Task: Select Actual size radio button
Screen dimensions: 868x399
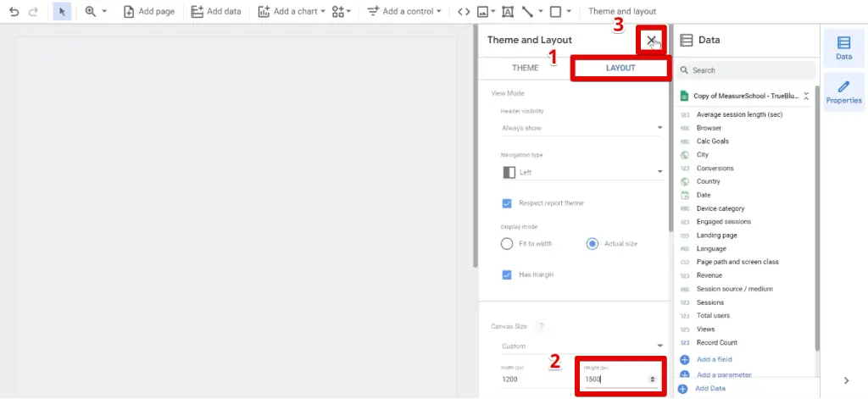Action: click(593, 243)
